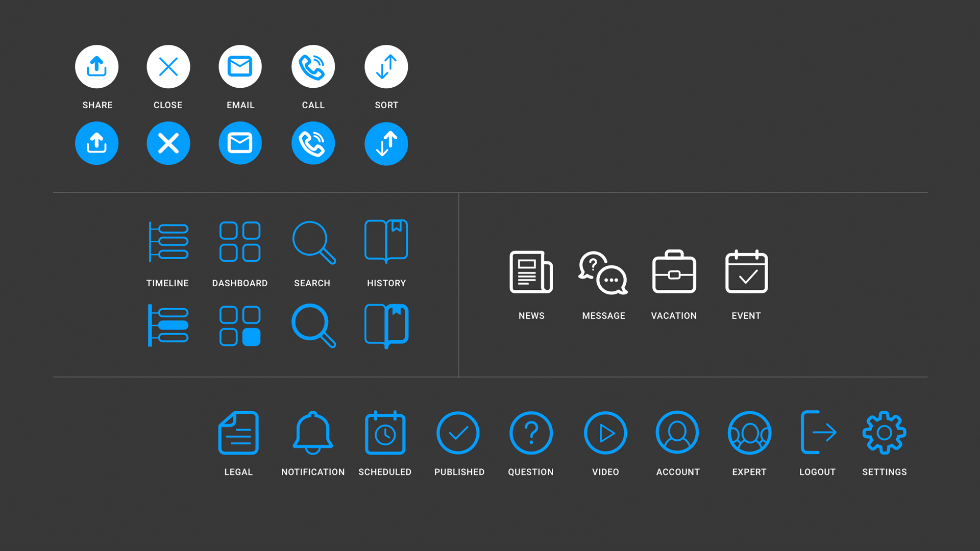Screen dimensions: 980x551
Task: Click the Logout arrow icon
Action: (x=818, y=432)
